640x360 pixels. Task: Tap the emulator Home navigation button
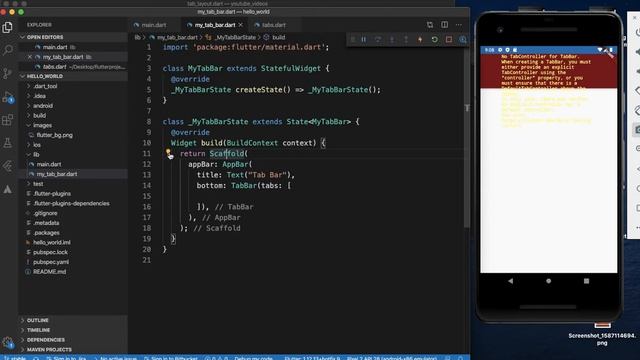pos(549,281)
